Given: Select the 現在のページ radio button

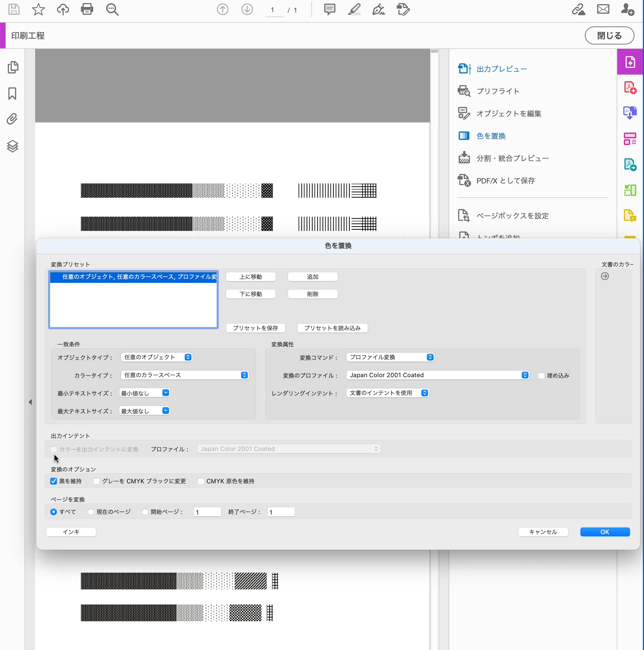Looking at the screenshot, I should coord(91,512).
